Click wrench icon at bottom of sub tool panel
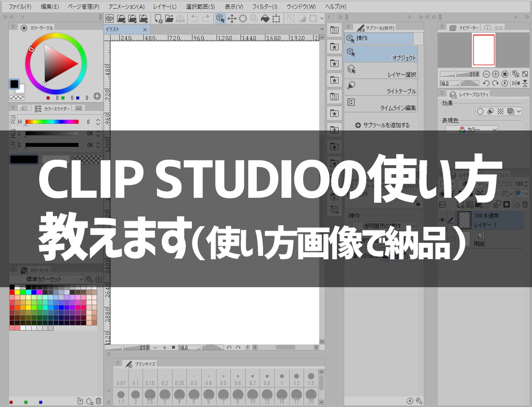The width and height of the screenshot is (532, 407). pos(419,401)
